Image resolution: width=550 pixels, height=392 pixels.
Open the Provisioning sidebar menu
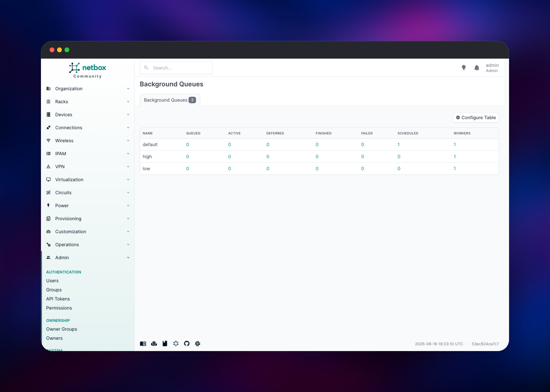point(88,218)
